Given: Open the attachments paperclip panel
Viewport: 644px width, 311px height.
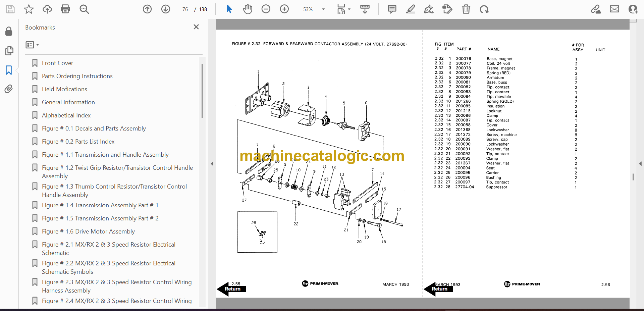Looking at the screenshot, I should pyautogui.click(x=9, y=89).
